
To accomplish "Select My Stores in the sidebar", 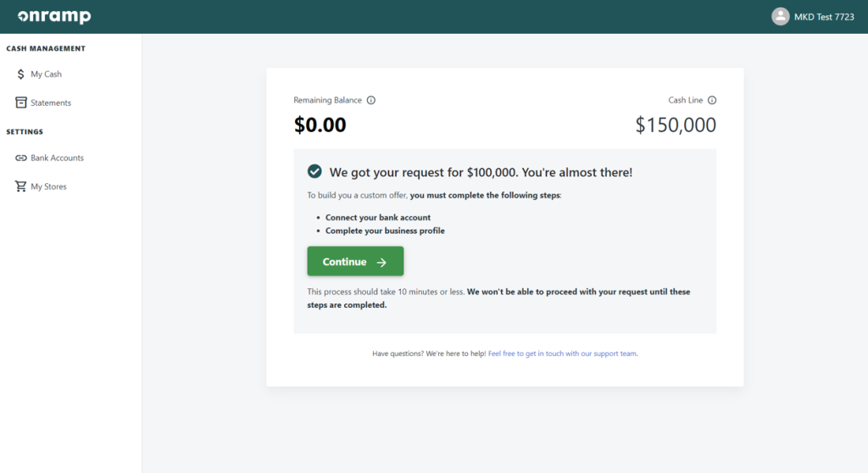I will [48, 186].
